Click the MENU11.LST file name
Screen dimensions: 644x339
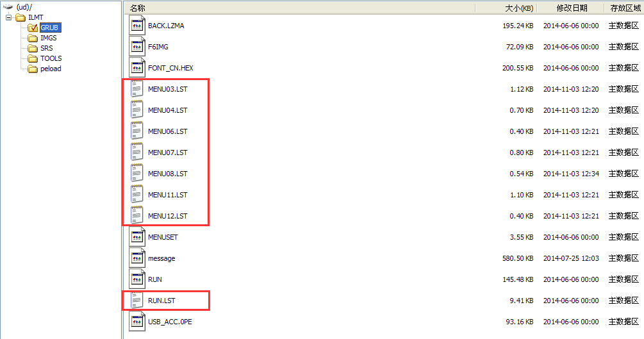pos(168,195)
